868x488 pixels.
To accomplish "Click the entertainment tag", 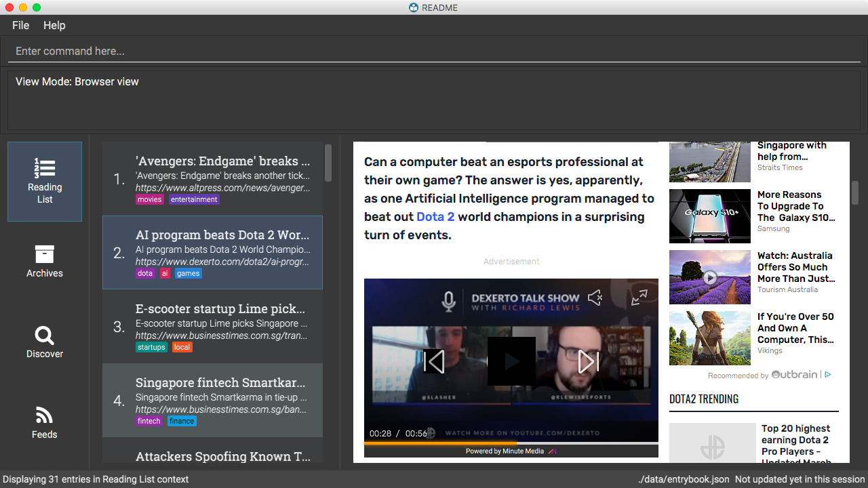I will [194, 199].
